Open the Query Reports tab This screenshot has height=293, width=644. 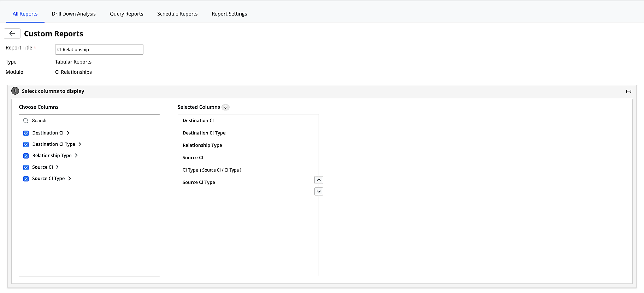tap(126, 14)
